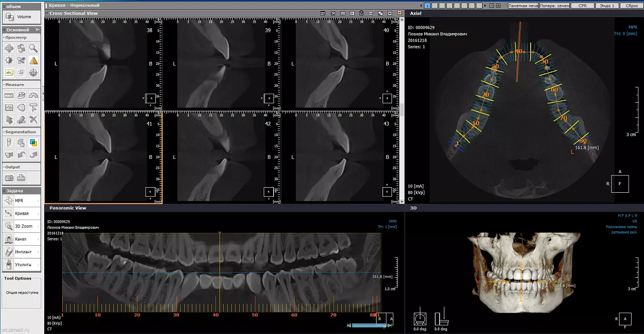Viewport: 644px width, 334px height.
Task: Open the Имплант task item
Action: 21,252
